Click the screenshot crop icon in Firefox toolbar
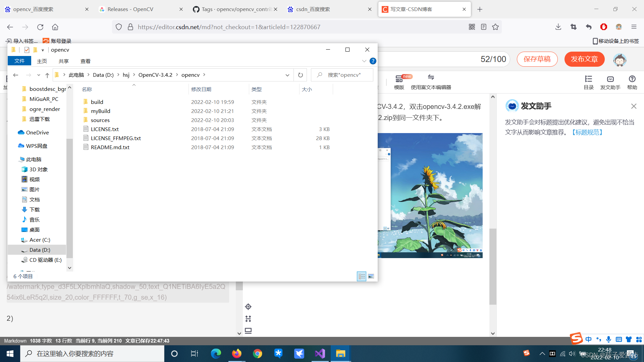The height and width of the screenshot is (362, 644). [573, 27]
